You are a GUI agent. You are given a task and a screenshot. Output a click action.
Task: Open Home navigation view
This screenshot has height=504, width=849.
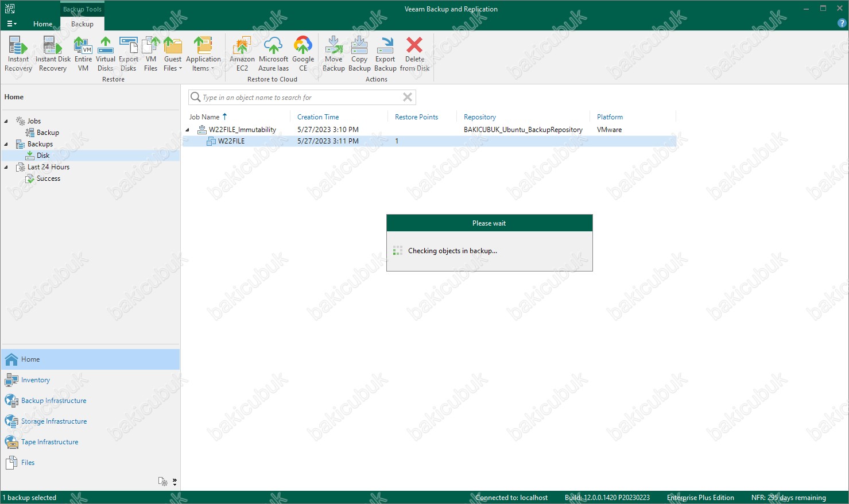[x=90, y=359]
